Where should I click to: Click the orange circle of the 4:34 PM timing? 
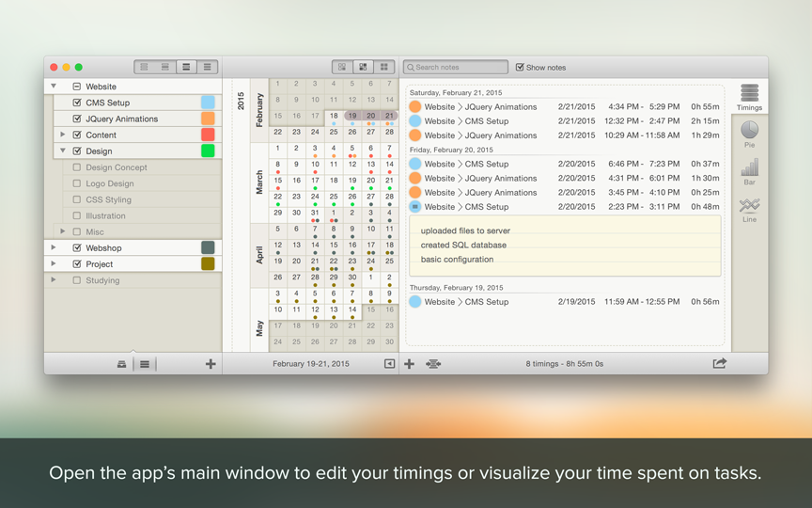(x=414, y=107)
